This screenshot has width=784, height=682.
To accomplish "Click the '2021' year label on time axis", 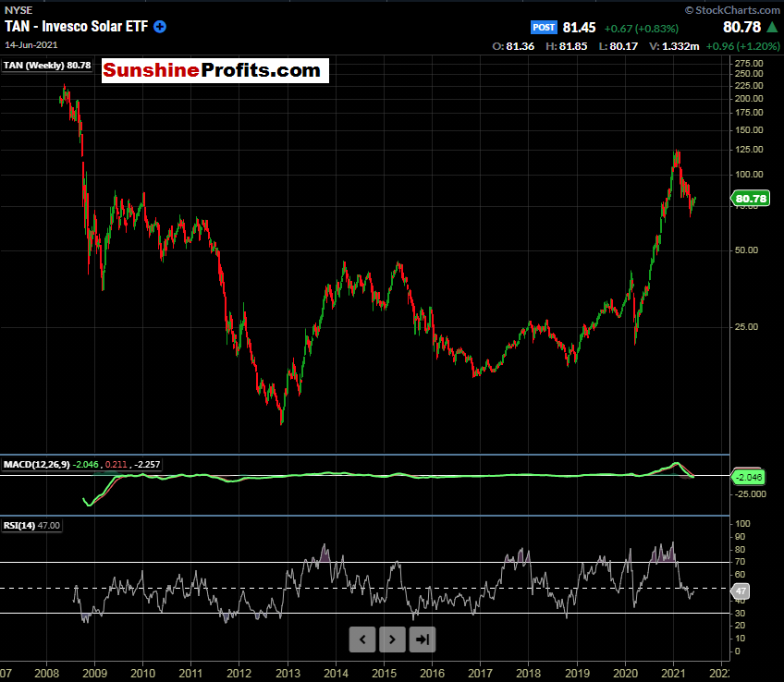I will [x=673, y=674].
